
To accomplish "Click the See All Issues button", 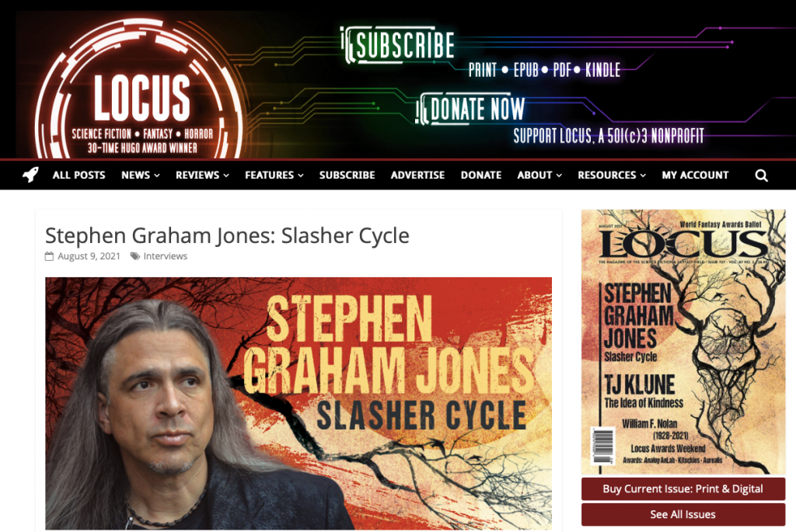I will click(683, 514).
